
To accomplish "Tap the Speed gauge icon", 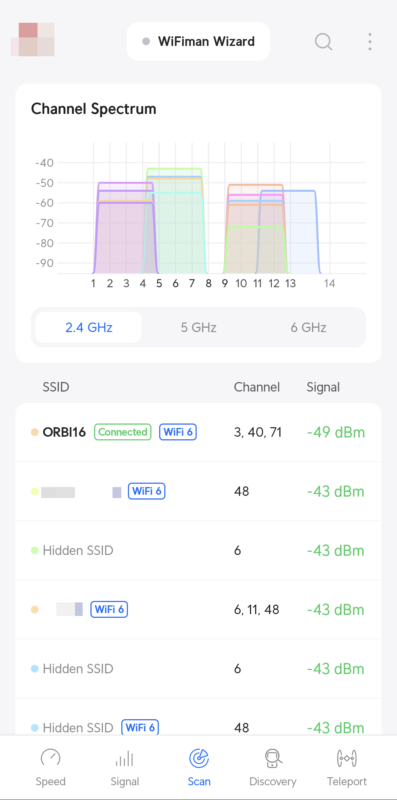I will [51, 759].
